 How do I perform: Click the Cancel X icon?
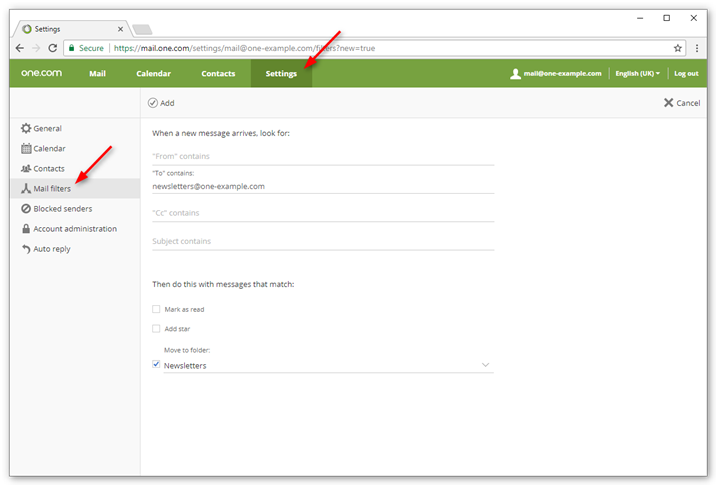668,103
